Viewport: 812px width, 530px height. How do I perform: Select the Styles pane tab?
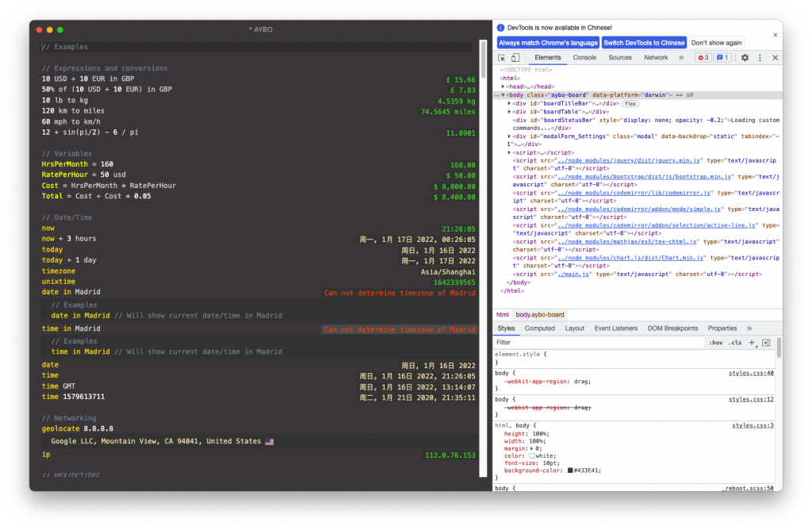(506, 328)
